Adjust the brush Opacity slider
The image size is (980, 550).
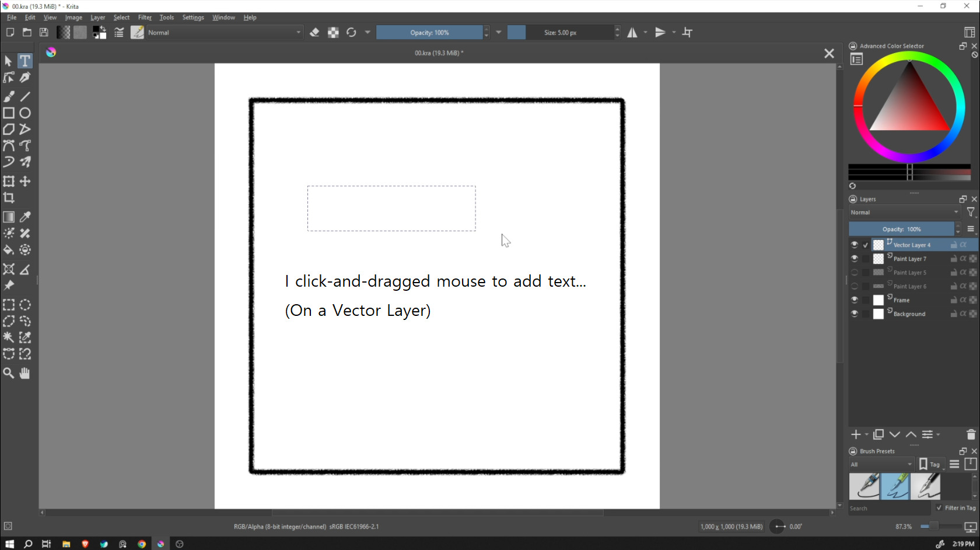(429, 33)
